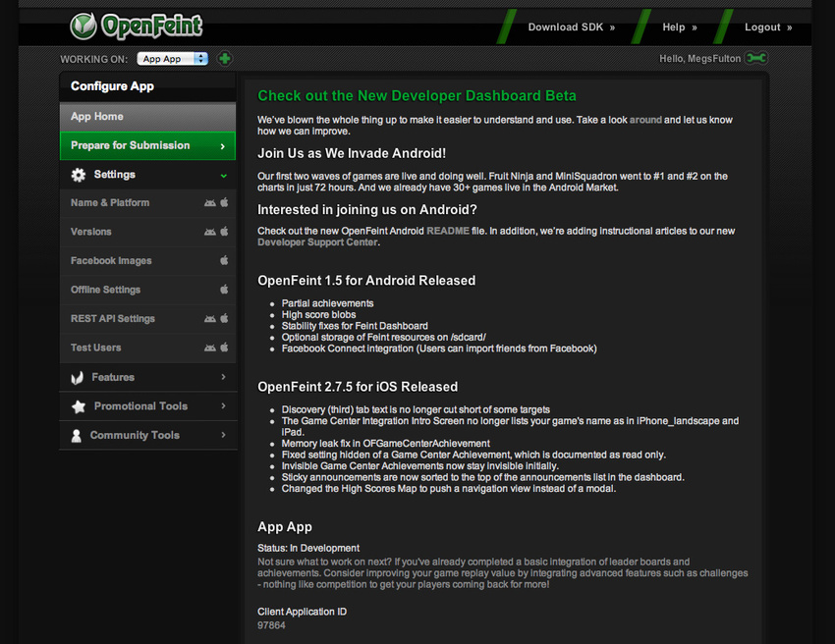Click 'High score blobs' list item
Screen dimensions: 835x644
tap(318, 314)
